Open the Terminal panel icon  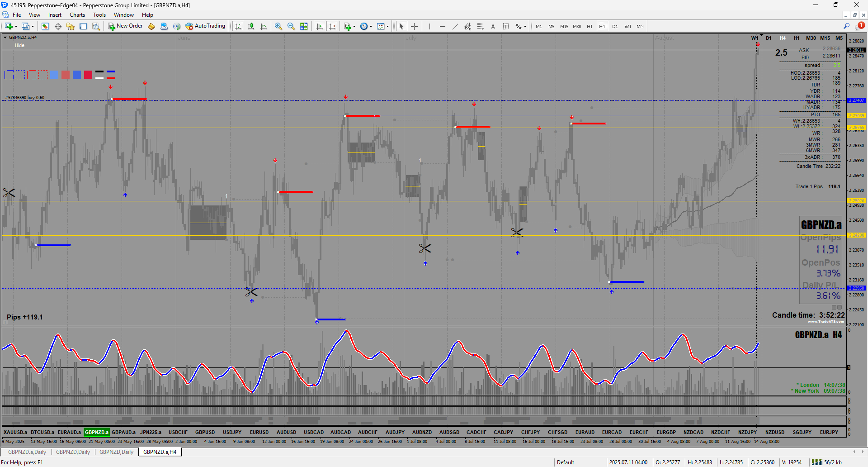83,26
